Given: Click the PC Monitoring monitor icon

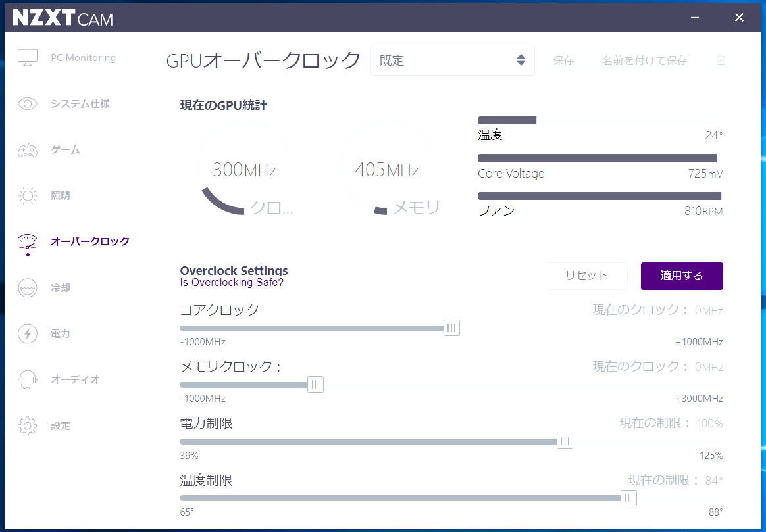Looking at the screenshot, I should [28, 58].
